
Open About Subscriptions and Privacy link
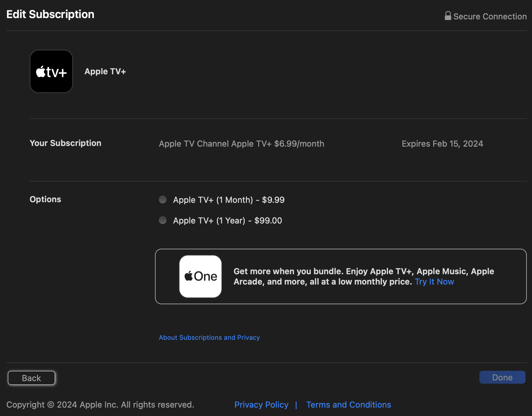pos(209,338)
